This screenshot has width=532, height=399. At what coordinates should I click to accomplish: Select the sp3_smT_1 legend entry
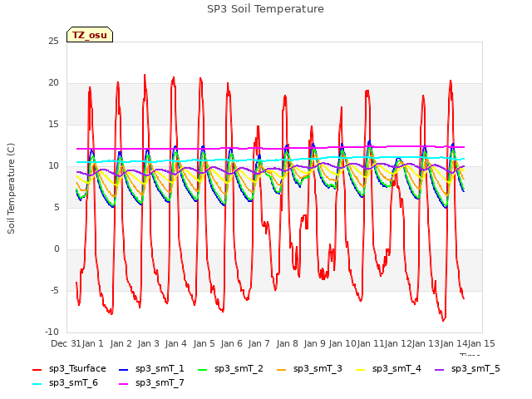pos(151,369)
